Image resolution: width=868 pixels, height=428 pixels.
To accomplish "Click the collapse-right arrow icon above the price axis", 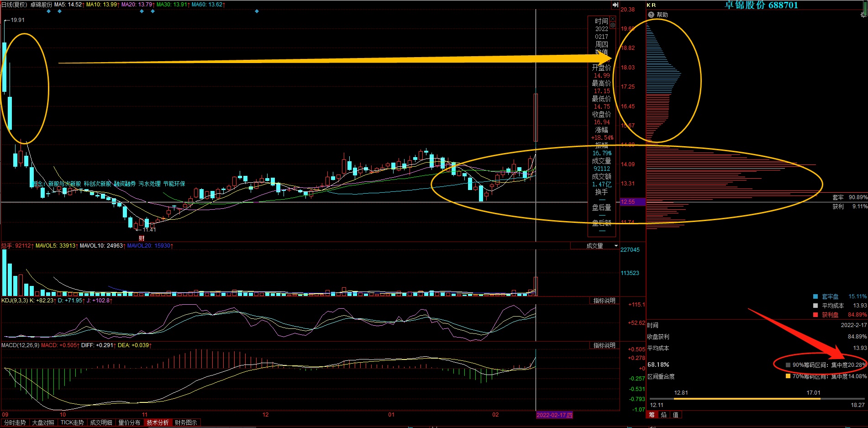I will 615,5.
